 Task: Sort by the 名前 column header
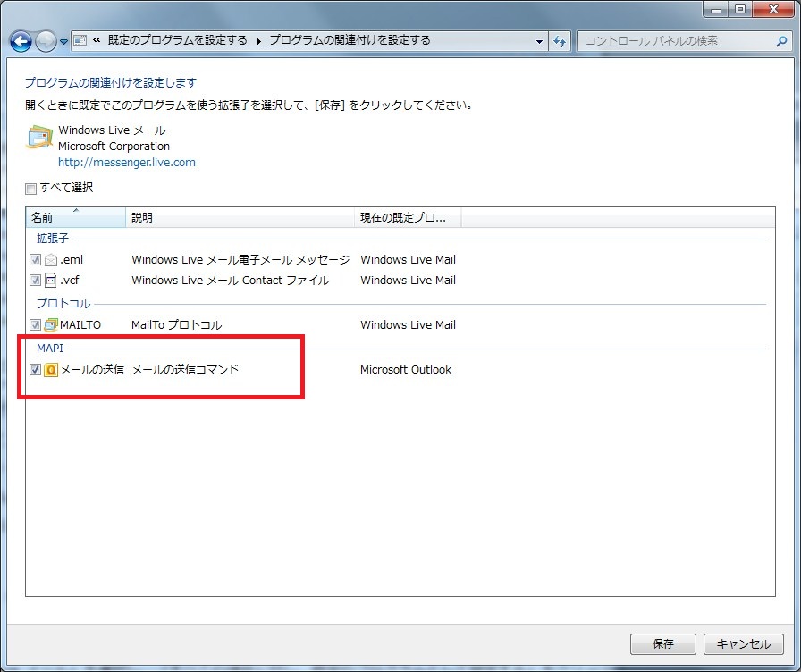75,218
